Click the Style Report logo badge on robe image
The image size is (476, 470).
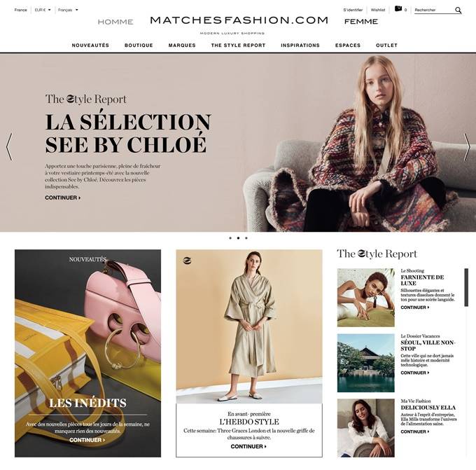[188, 261]
